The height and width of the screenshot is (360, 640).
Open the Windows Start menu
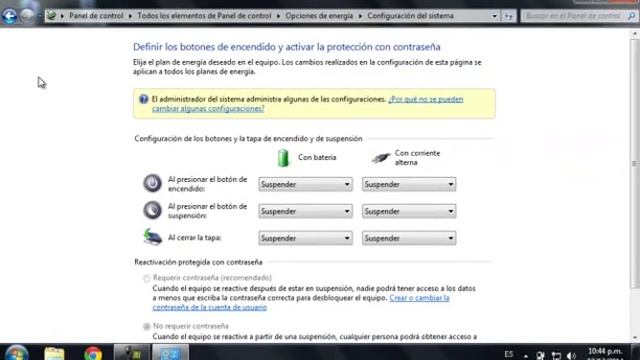point(16,353)
